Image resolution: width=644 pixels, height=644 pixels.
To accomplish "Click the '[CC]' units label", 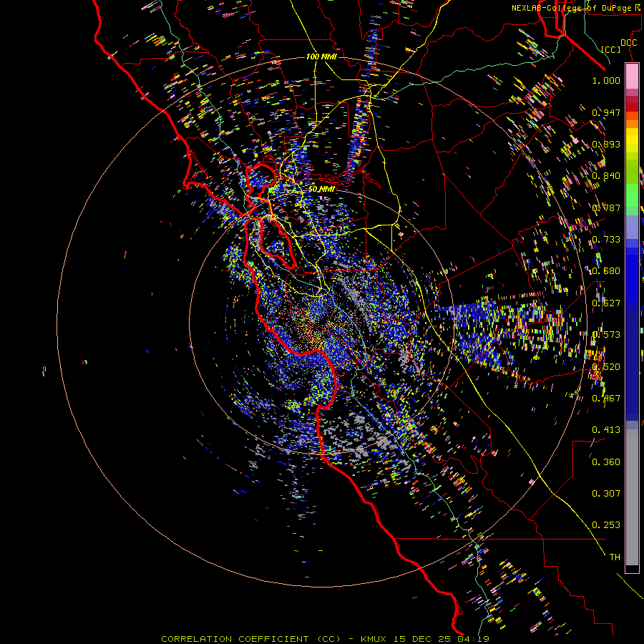I will click(x=611, y=49).
